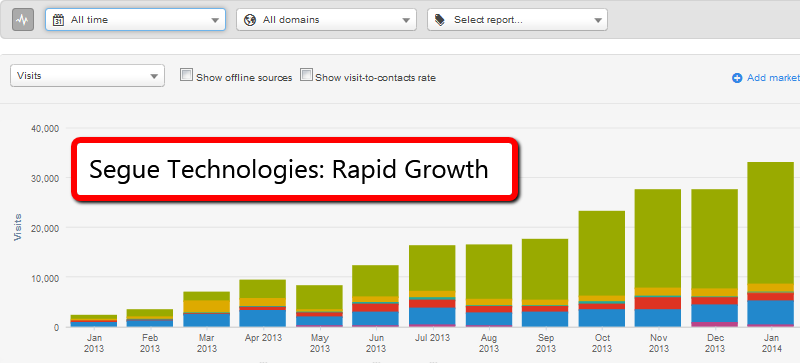Viewport: 800px width, 363px height.
Task: Click the Jul 2013 green bar segment
Action: click(432, 268)
